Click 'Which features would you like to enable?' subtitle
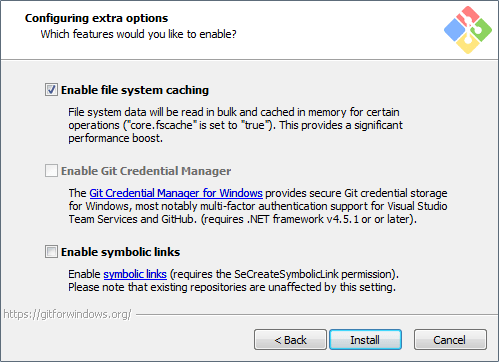 [x=138, y=34]
